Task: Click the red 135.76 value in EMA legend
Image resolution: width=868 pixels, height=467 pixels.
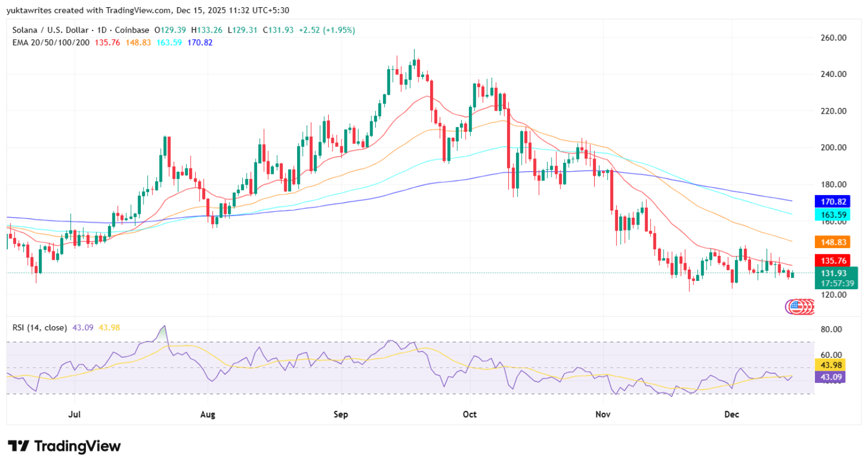Action: pyautogui.click(x=107, y=43)
